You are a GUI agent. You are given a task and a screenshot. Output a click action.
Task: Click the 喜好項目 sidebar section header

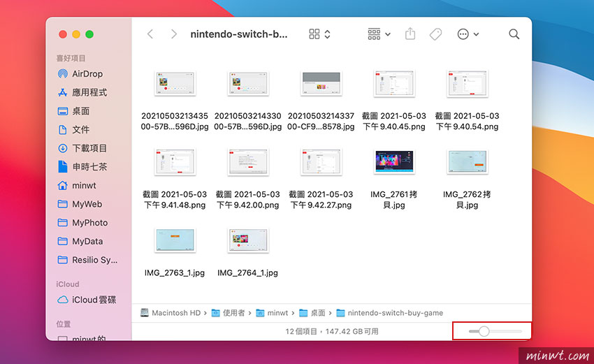(x=71, y=58)
